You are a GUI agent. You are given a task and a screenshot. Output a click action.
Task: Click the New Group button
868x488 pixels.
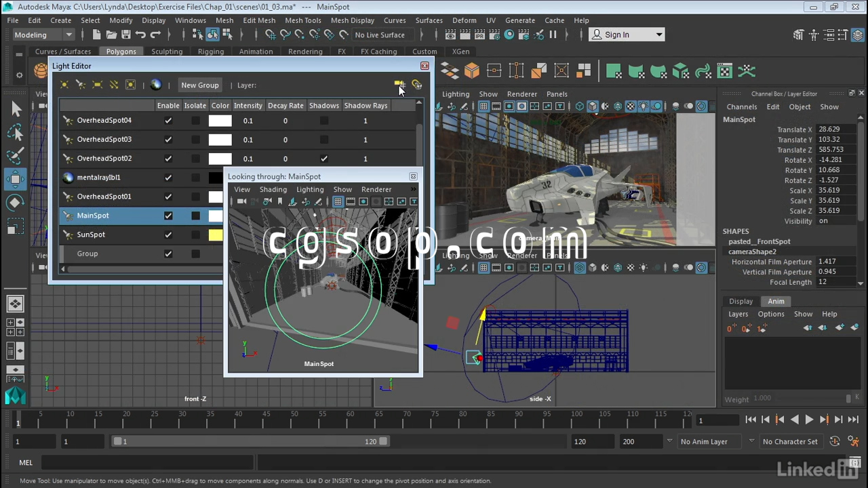click(199, 85)
